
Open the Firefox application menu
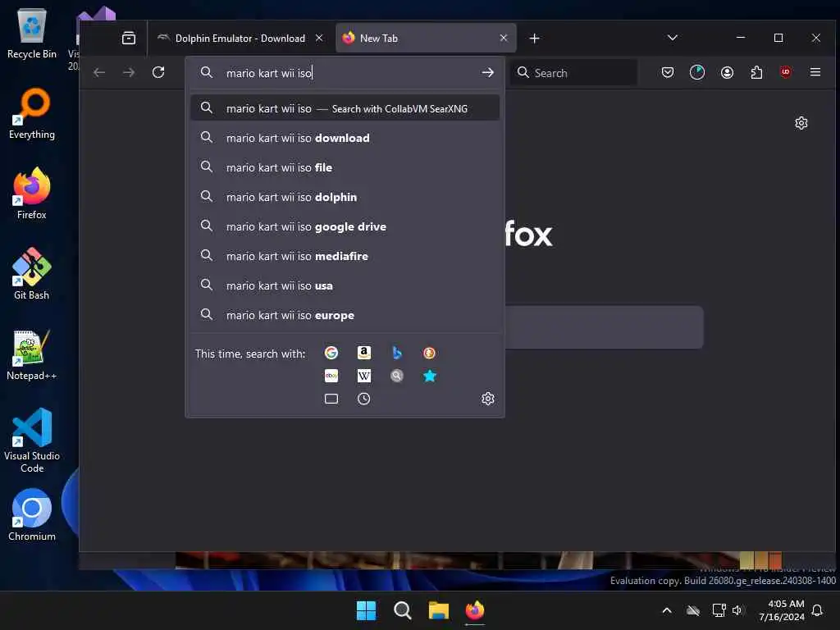[x=815, y=72]
